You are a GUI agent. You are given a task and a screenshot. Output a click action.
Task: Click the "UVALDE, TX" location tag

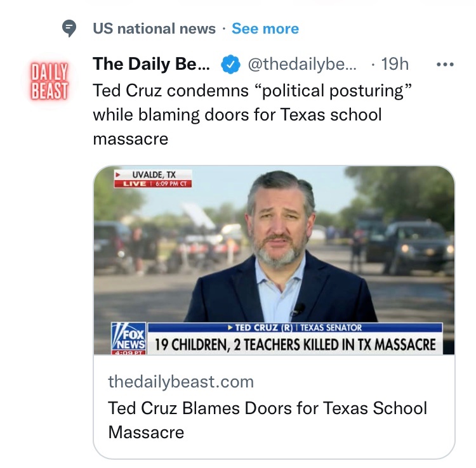(153, 174)
